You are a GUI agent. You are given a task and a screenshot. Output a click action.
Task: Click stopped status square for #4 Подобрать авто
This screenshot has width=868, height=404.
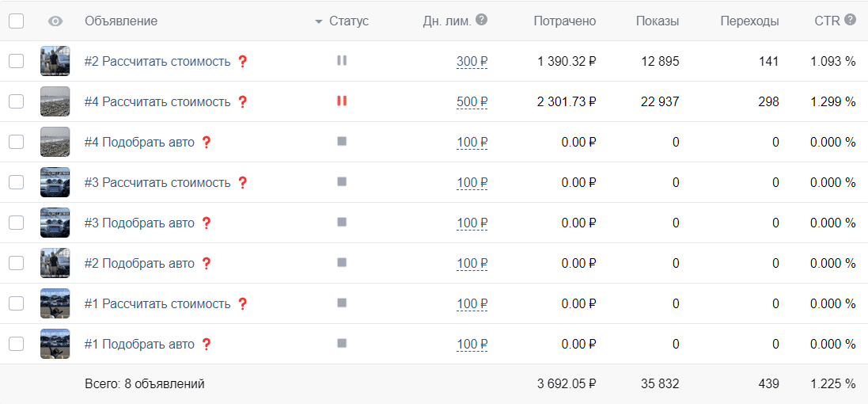(x=342, y=141)
